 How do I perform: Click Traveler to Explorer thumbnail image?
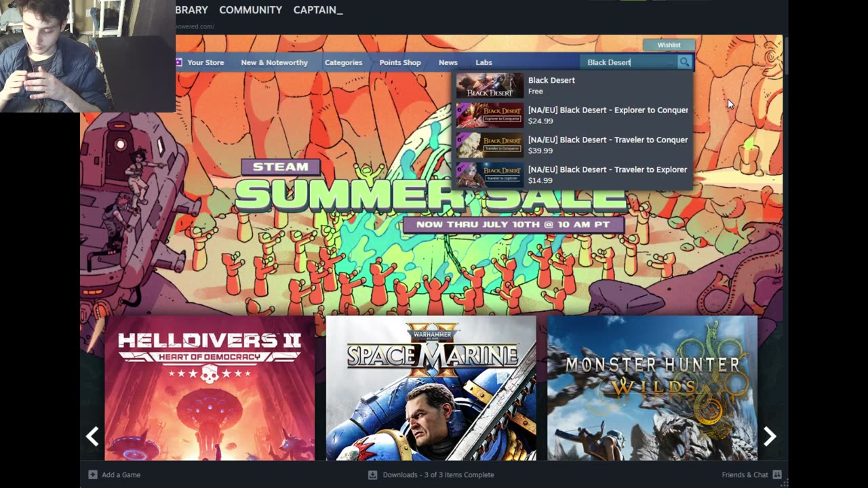(490, 175)
